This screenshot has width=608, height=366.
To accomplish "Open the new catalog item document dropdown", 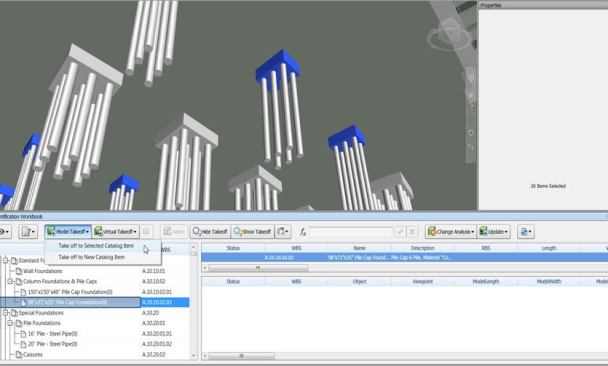I will pos(28,231).
